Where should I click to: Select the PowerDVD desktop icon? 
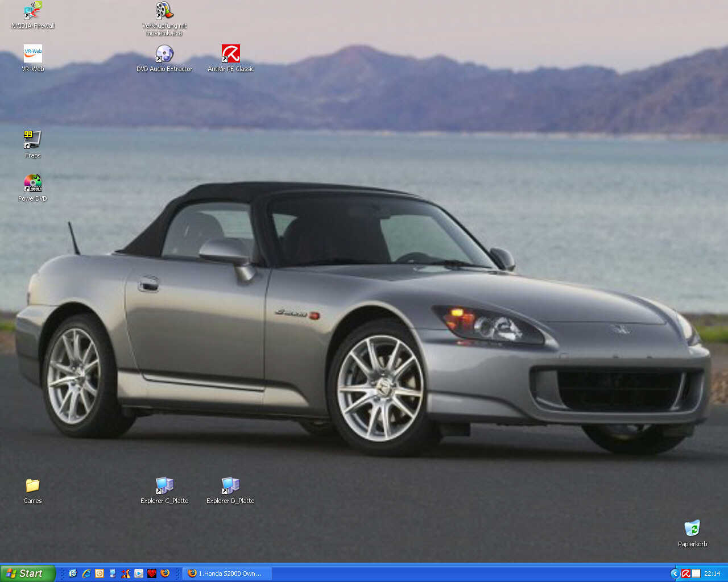tap(32, 184)
